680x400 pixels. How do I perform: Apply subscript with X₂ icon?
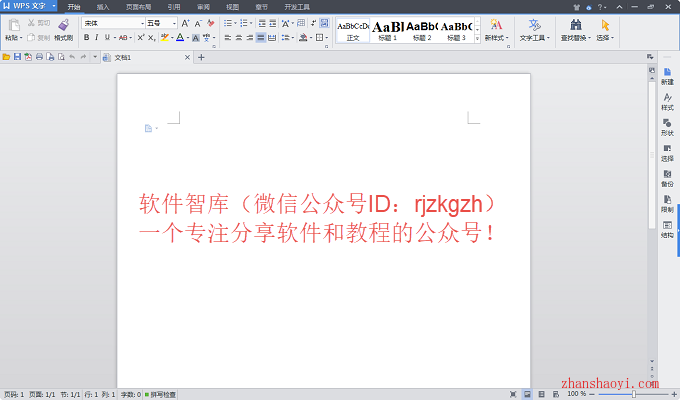tap(151, 38)
